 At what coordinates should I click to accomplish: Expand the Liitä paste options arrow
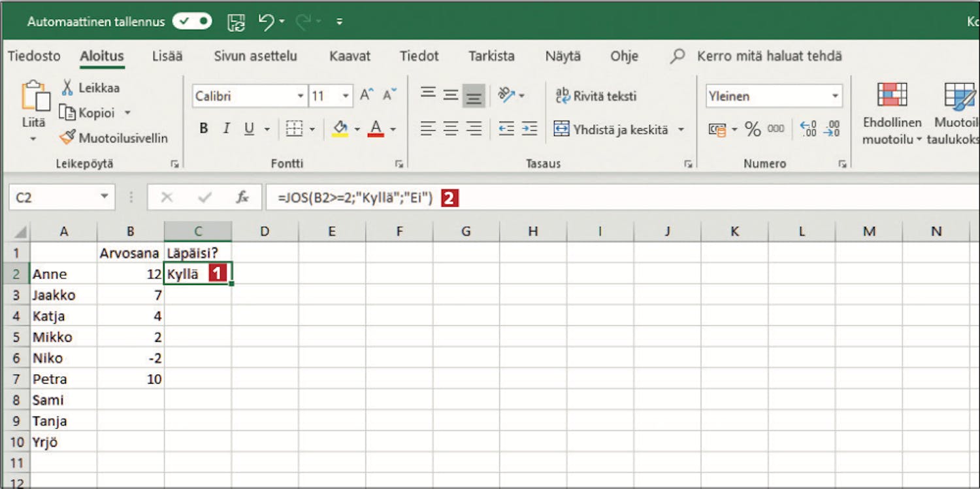tap(33, 139)
